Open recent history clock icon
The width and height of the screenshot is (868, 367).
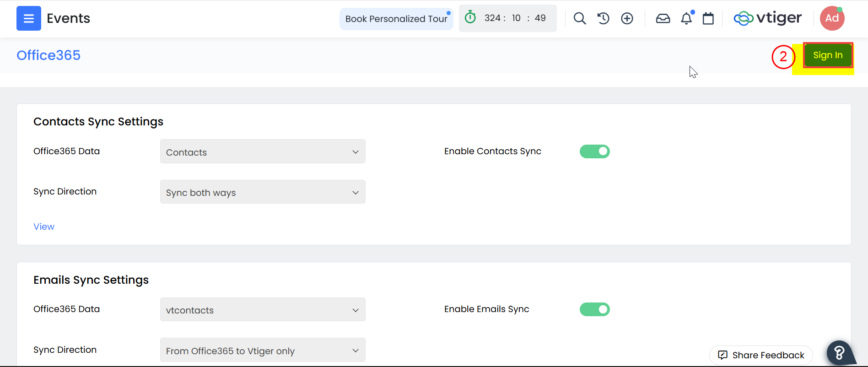click(x=603, y=18)
